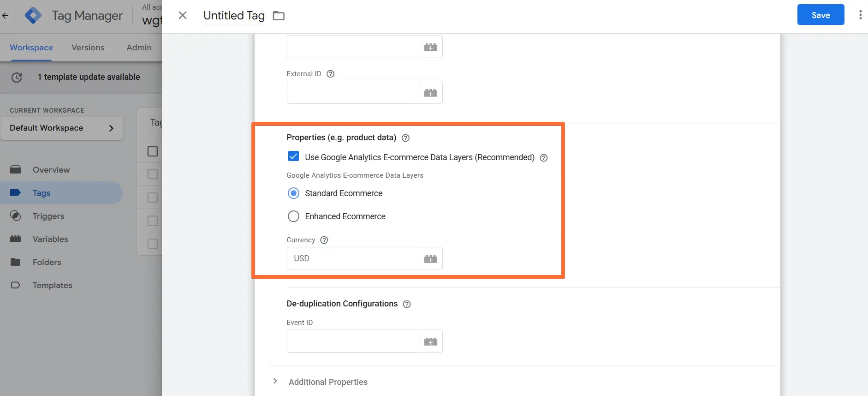
Task: Click the Templates outline icon
Action: [15, 285]
